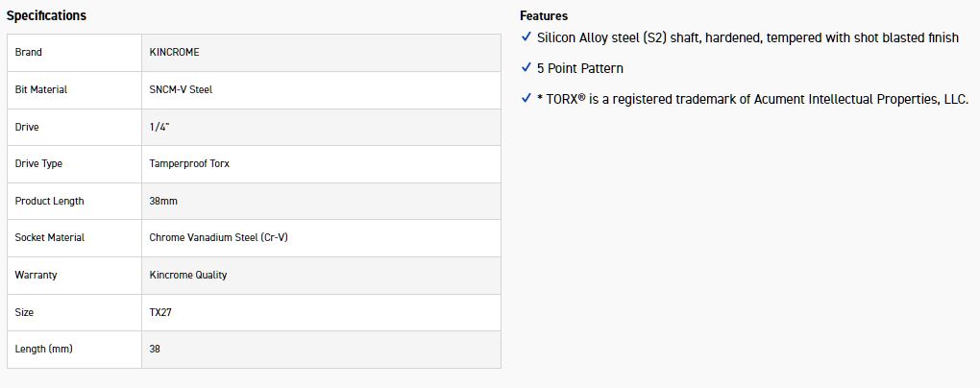Click the Features heading
The height and width of the screenshot is (388, 980).
point(544,15)
